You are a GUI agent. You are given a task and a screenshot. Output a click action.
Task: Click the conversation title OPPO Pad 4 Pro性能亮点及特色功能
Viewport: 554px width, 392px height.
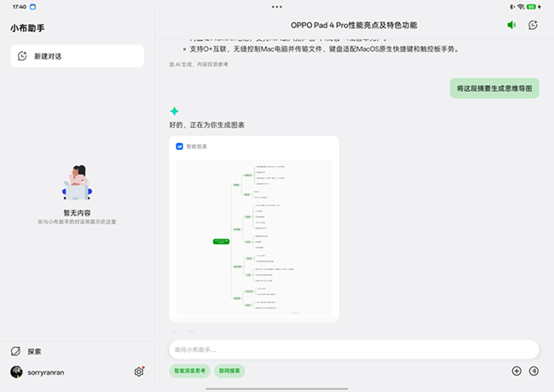tap(354, 26)
